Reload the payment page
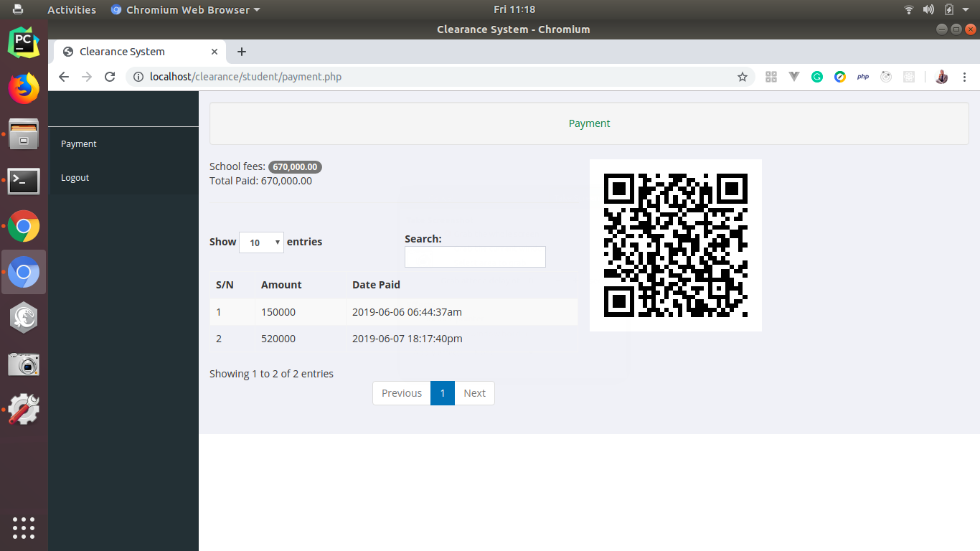 point(110,77)
